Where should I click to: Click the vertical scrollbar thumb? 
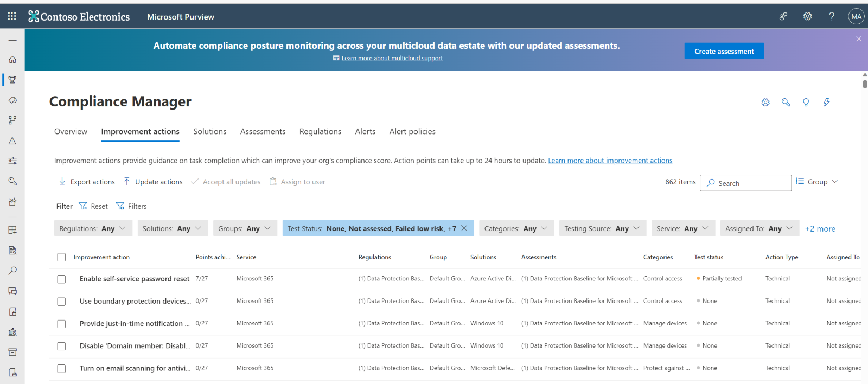coord(865,84)
